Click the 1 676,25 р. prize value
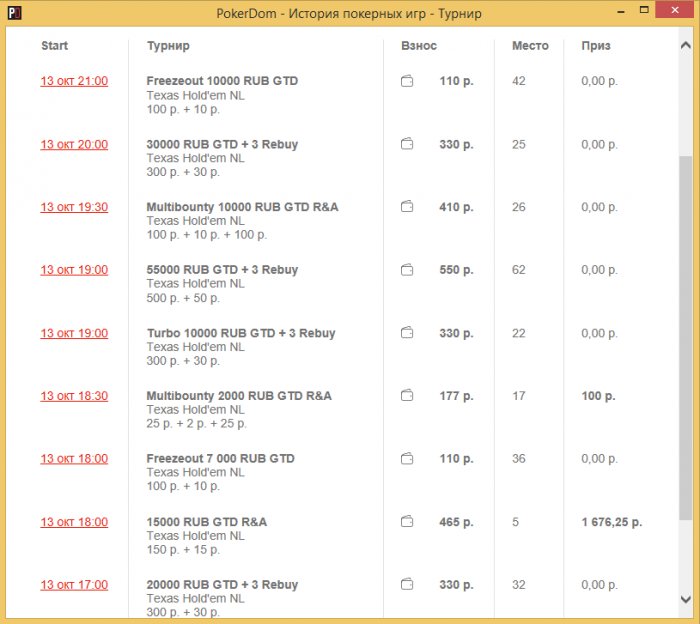Viewport: 700px width, 624px height. [x=612, y=522]
